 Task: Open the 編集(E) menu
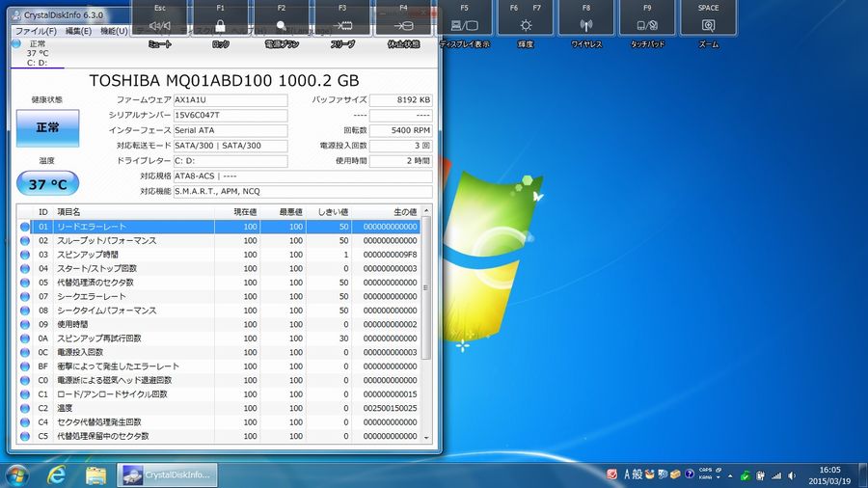[x=79, y=31]
